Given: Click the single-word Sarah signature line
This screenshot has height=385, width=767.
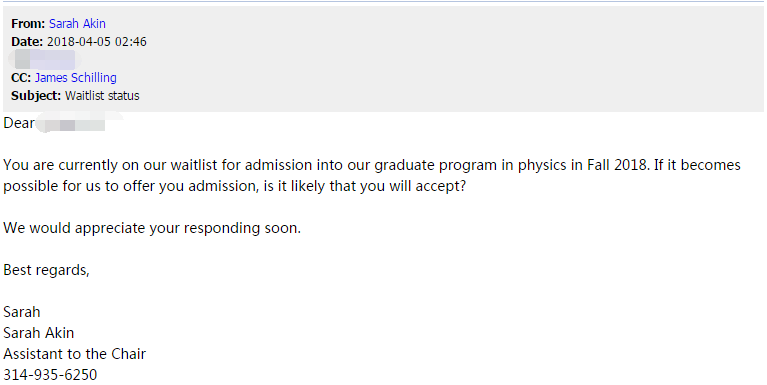Looking at the screenshot, I should [22, 312].
